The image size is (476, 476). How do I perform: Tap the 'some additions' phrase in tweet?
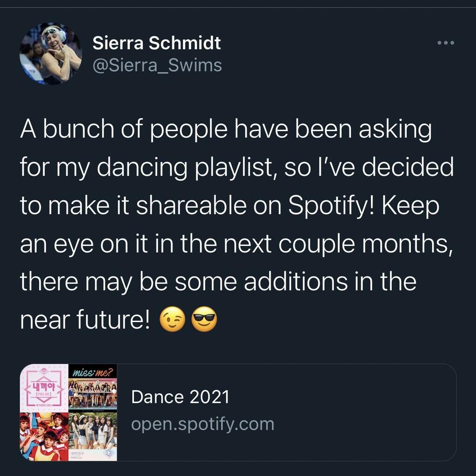tap(261, 281)
